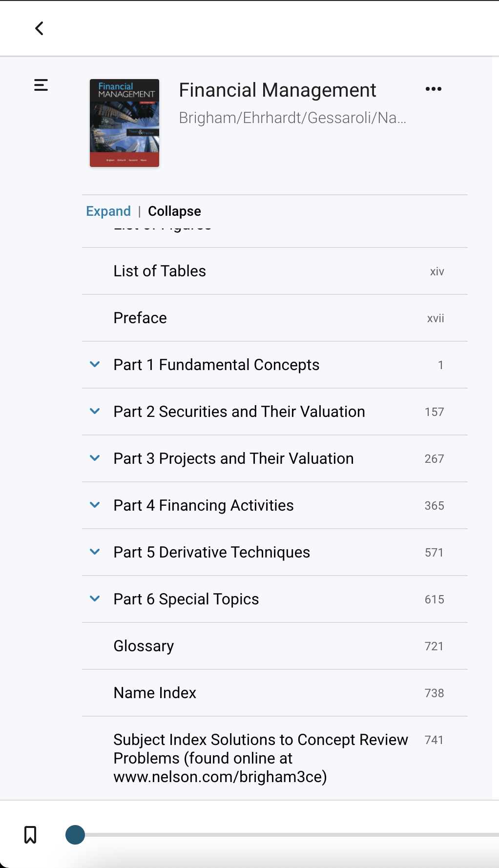Go back using the back arrow
The image size is (499, 868).
point(40,28)
